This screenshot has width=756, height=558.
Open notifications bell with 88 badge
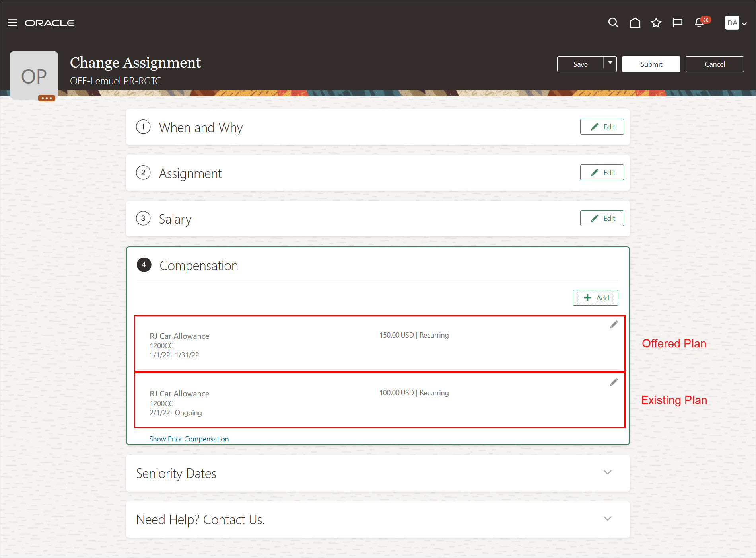[700, 23]
